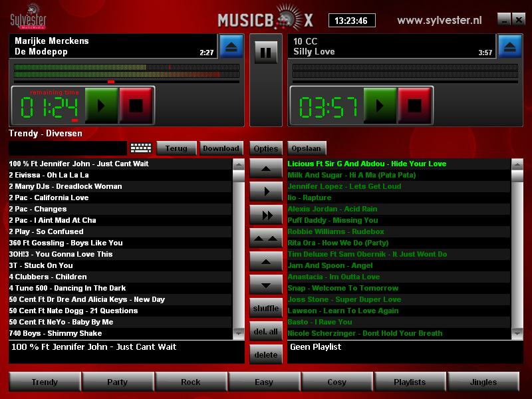Click the left deck track position bar
This screenshot has height=399, width=532.
click(x=126, y=82)
